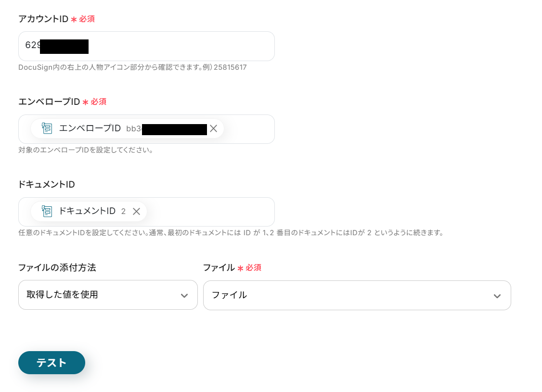This screenshot has height=392, width=542.
Task: Remove the エンベロープID chip with its X
Action: [x=213, y=128]
